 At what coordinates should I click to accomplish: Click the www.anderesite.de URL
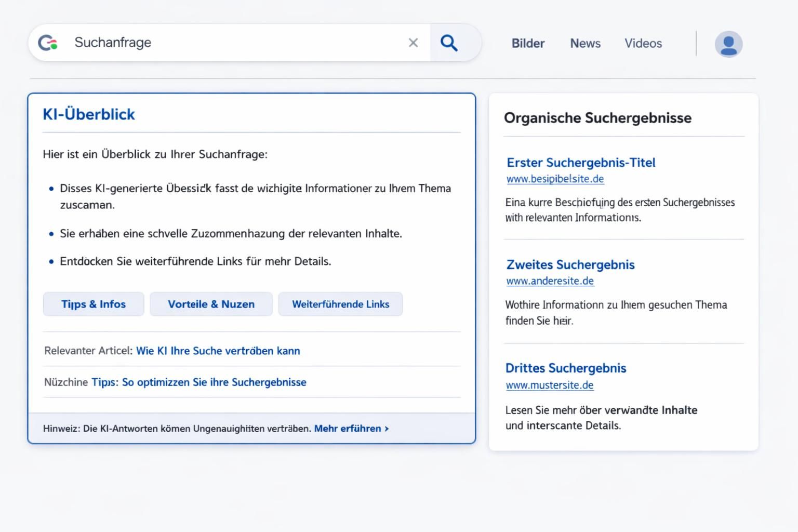[550, 281]
